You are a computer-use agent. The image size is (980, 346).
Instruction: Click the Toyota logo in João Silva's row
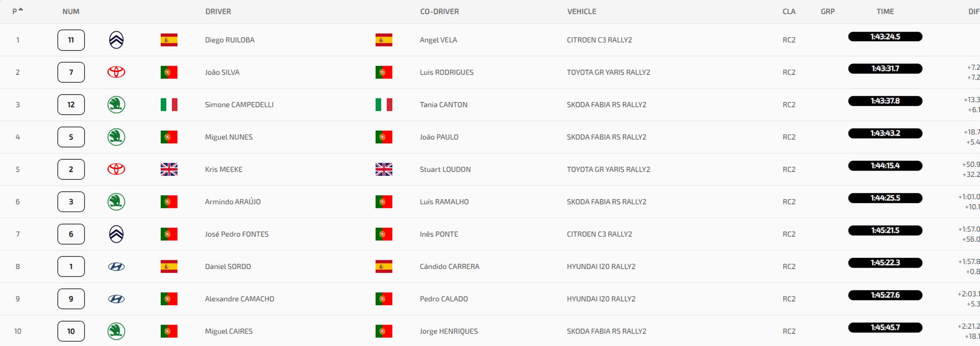coord(116,72)
